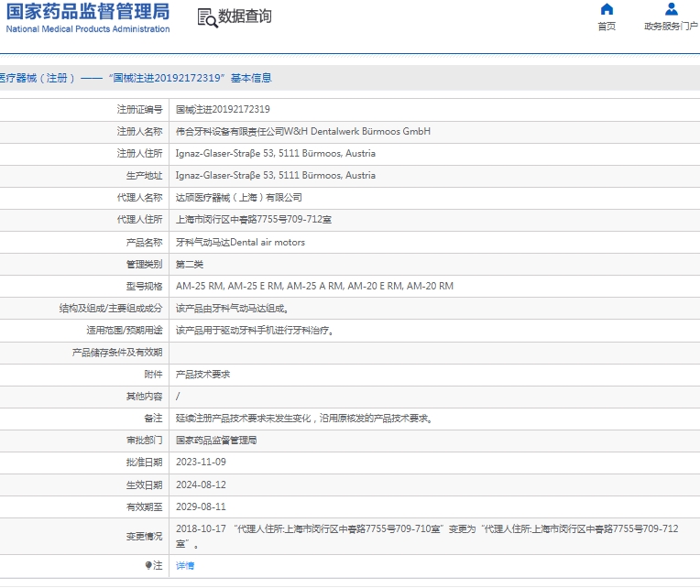The height and width of the screenshot is (588, 700).
Task: Click the 适用范围/预期用途 label
Action: coord(125,331)
